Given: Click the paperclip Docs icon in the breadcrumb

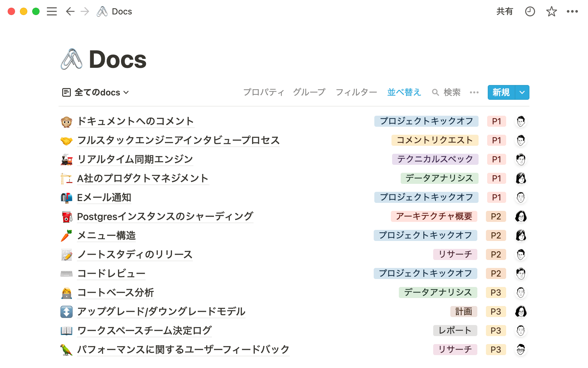Looking at the screenshot, I should (x=102, y=11).
